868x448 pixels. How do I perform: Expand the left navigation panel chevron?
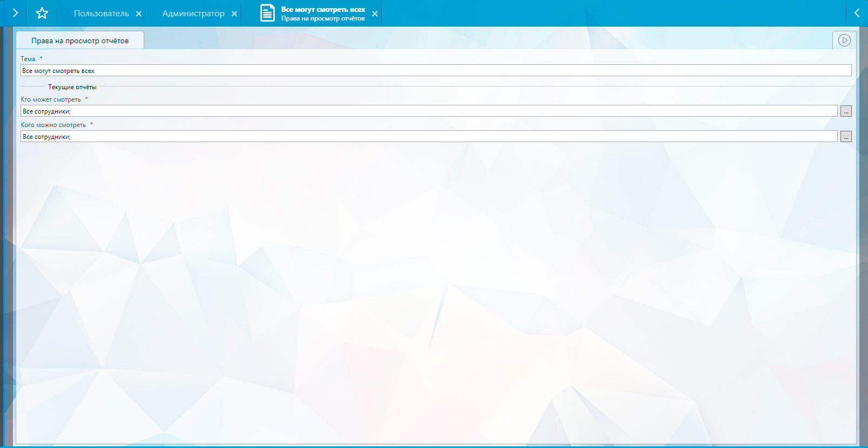click(x=15, y=13)
